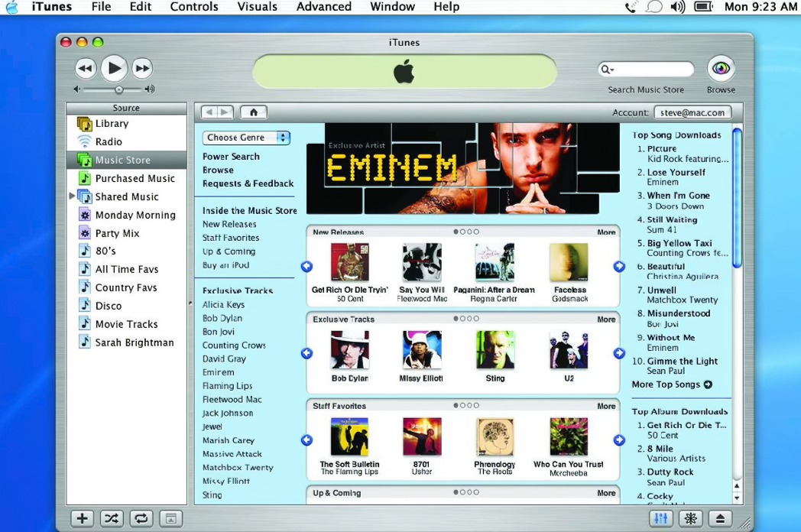801x532 pixels.
Task: Go to the Music Store home page
Action: click(x=252, y=112)
